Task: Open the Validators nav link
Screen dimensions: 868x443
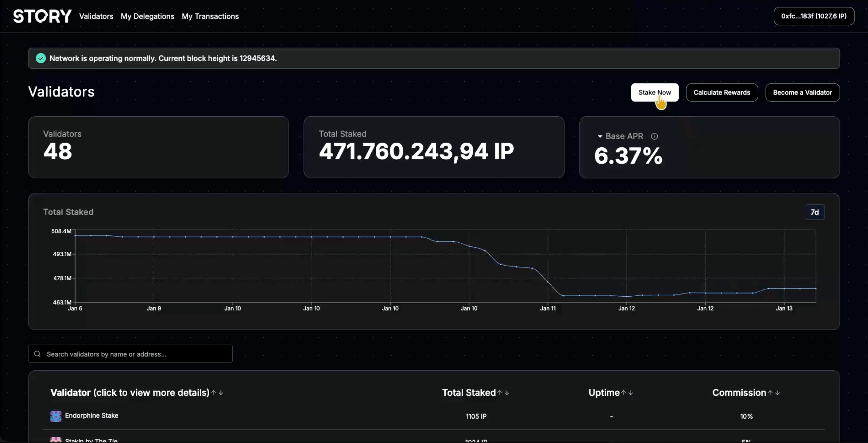Action: coord(96,16)
